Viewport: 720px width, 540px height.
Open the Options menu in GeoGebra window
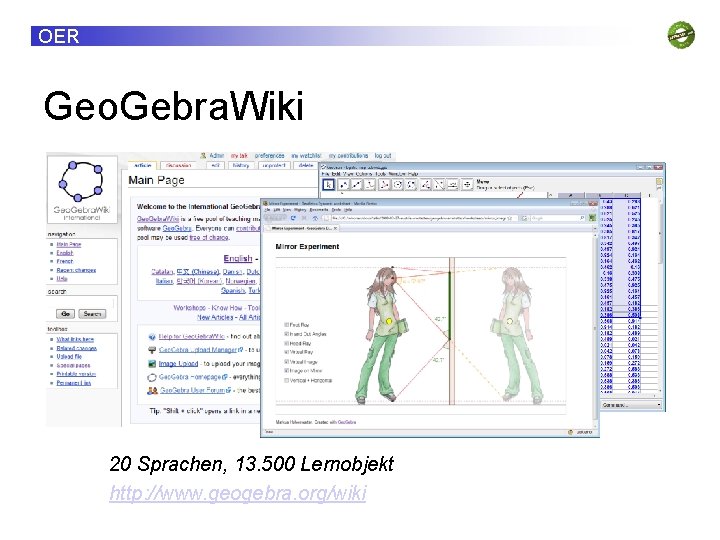pyautogui.click(x=364, y=174)
